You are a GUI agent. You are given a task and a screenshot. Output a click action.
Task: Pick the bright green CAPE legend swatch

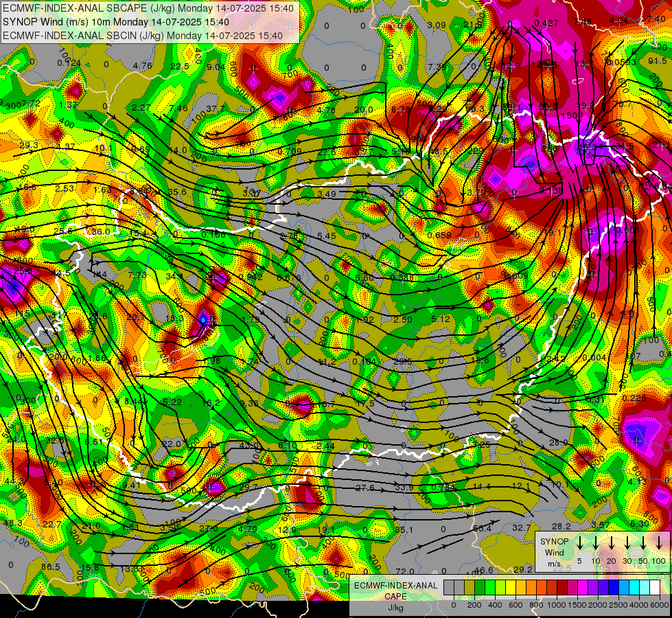(490, 588)
